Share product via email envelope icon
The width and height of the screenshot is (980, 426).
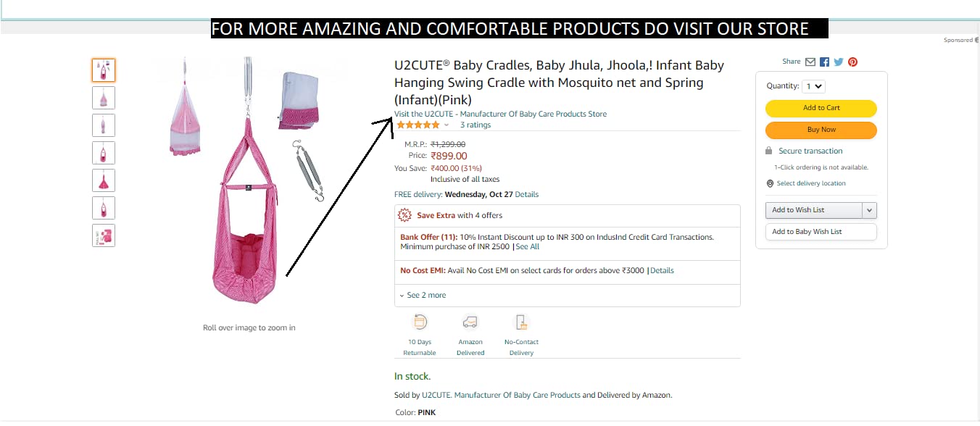click(810, 62)
